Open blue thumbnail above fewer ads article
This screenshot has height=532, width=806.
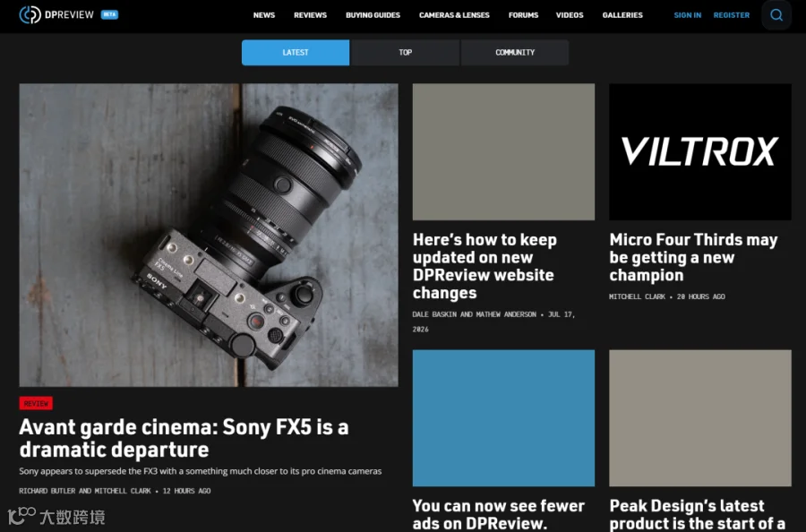point(503,418)
